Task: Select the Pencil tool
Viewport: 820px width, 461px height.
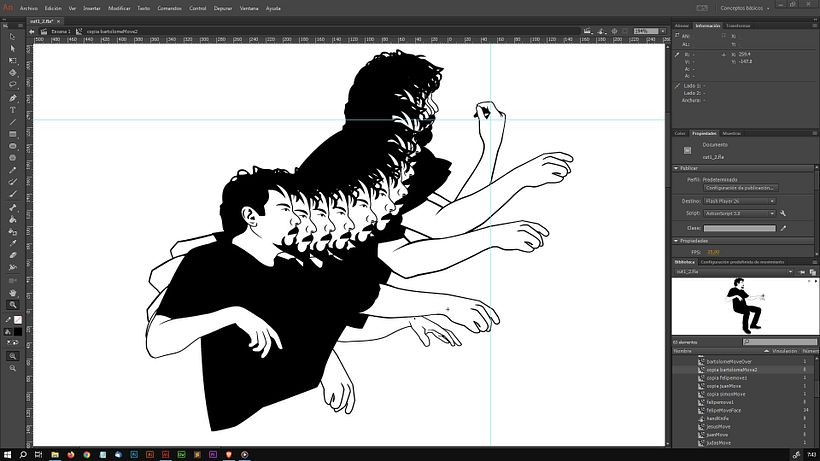Action: (x=13, y=170)
